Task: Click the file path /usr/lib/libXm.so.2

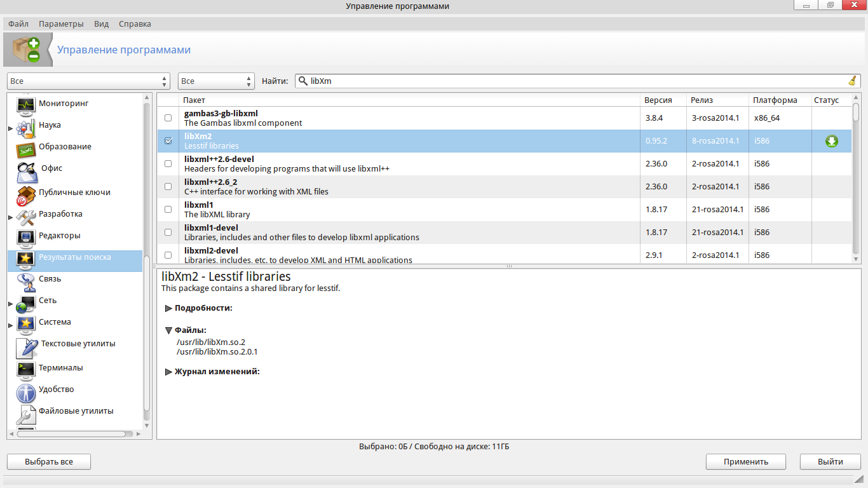Action: click(x=211, y=342)
